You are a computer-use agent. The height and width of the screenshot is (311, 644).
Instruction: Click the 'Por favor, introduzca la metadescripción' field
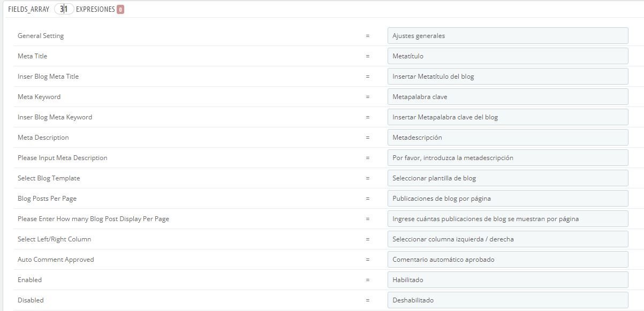coord(507,158)
